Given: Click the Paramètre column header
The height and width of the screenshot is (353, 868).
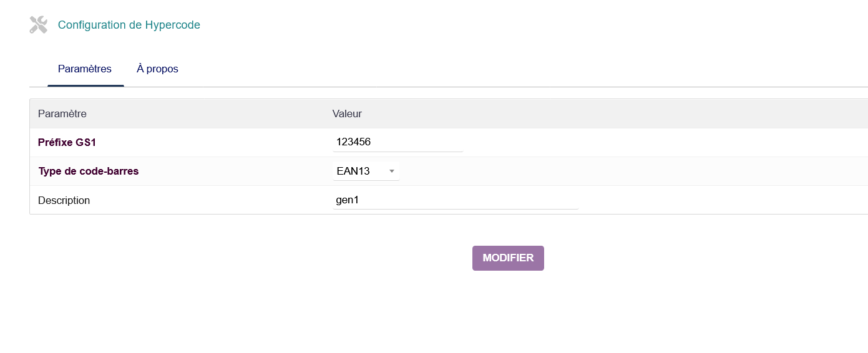Looking at the screenshot, I should coord(62,114).
